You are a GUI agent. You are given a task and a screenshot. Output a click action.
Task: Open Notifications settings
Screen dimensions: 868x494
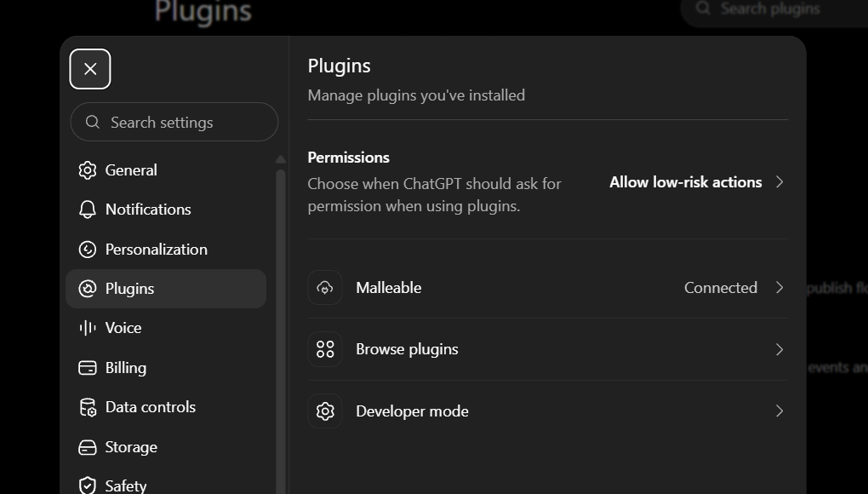[x=166, y=210]
